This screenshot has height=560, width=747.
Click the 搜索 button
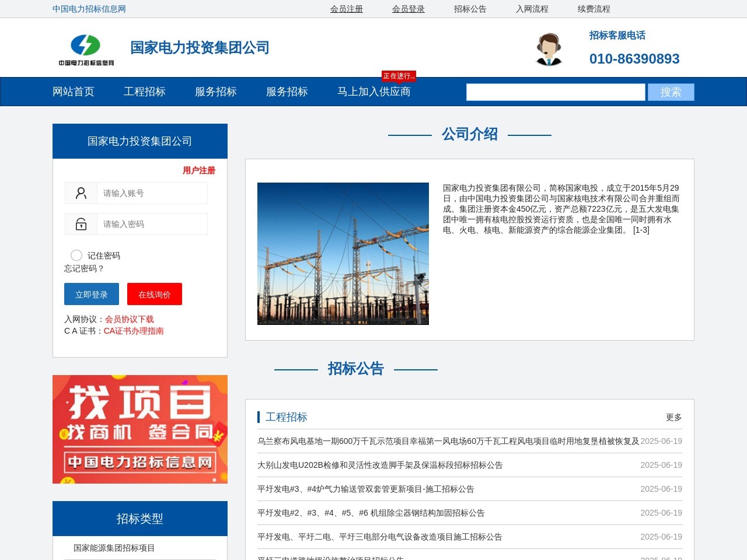[671, 92]
